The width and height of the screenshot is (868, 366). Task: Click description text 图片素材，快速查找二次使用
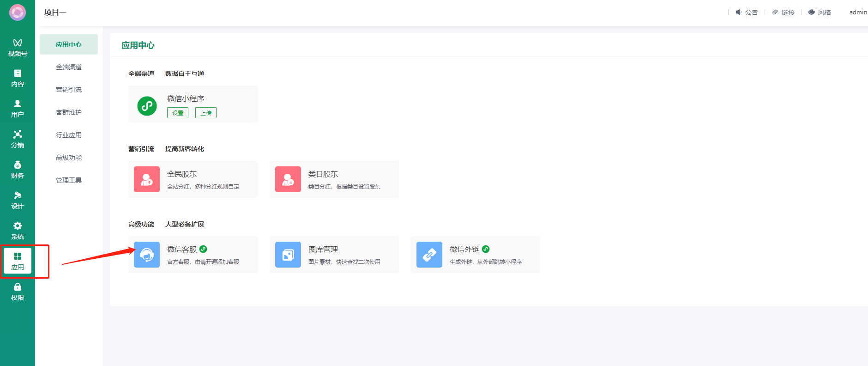coord(344,262)
